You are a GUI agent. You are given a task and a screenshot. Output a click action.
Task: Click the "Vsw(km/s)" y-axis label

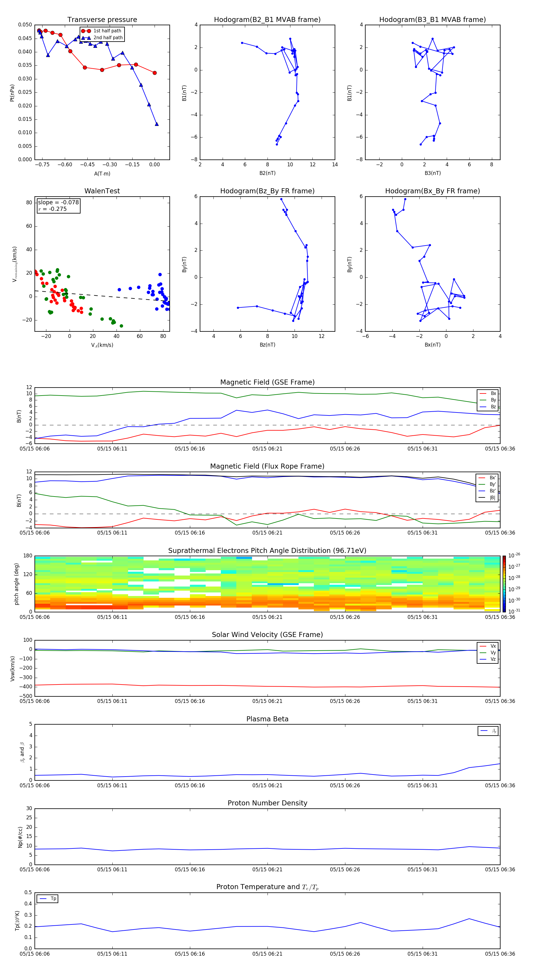pos(12,668)
